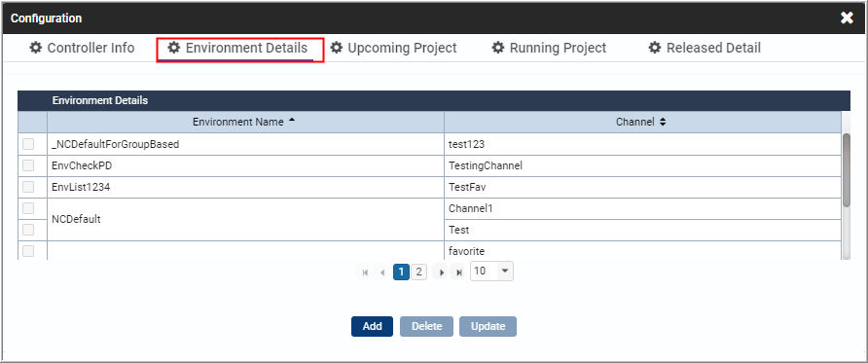Go to page 2 of the table

click(419, 272)
